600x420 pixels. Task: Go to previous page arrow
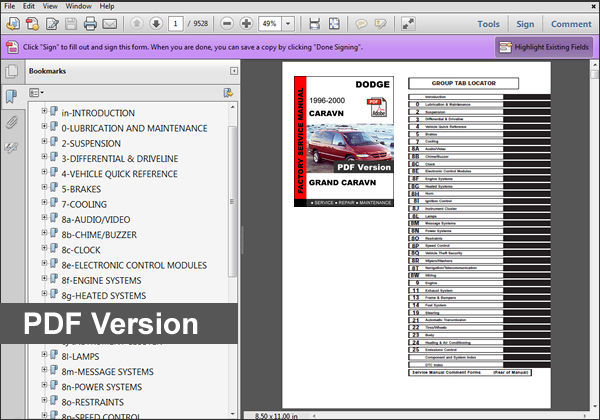(137, 24)
